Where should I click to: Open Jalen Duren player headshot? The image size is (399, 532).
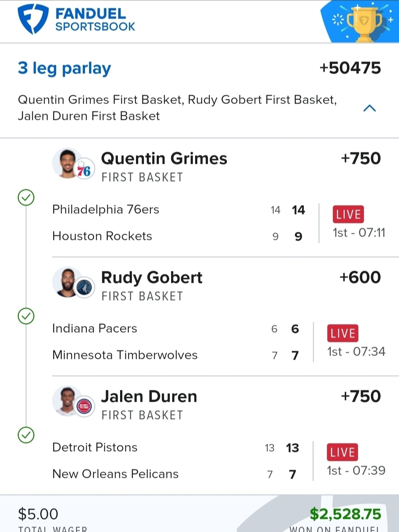coord(67,401)
